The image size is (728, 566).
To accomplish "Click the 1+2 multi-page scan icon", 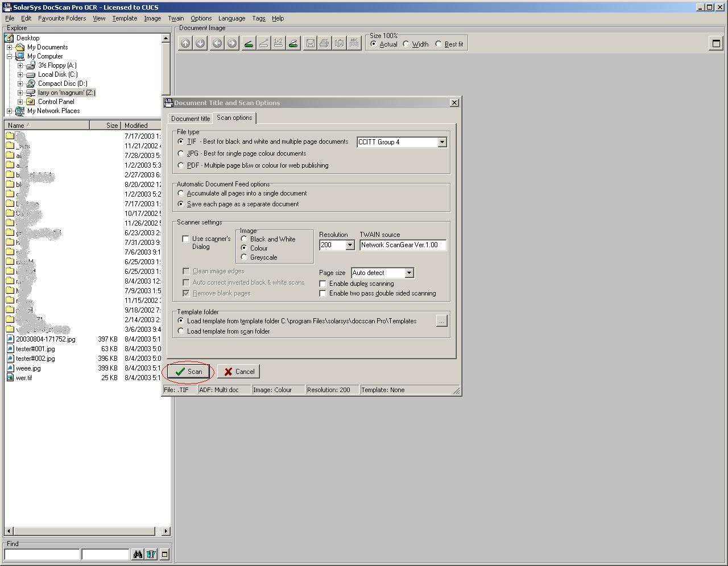I will (x=278, y=43).
